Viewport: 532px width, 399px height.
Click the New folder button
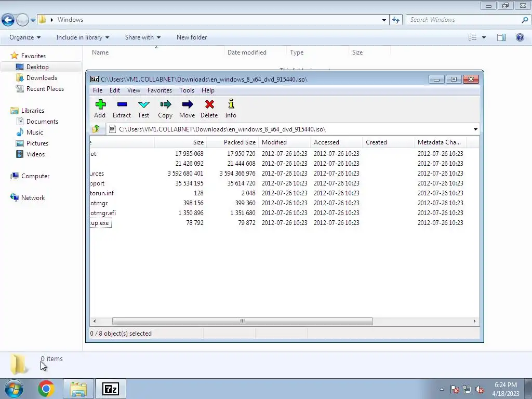point(192,37)
